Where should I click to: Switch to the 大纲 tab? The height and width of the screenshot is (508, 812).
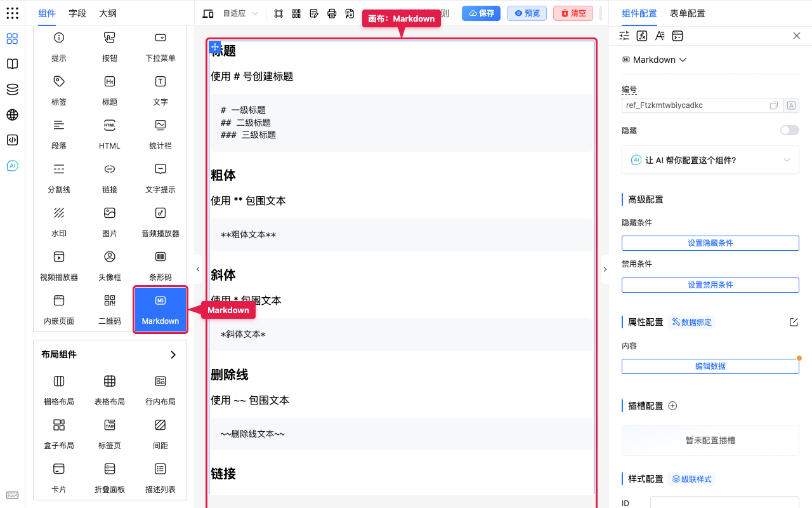(x=108, y=13)
